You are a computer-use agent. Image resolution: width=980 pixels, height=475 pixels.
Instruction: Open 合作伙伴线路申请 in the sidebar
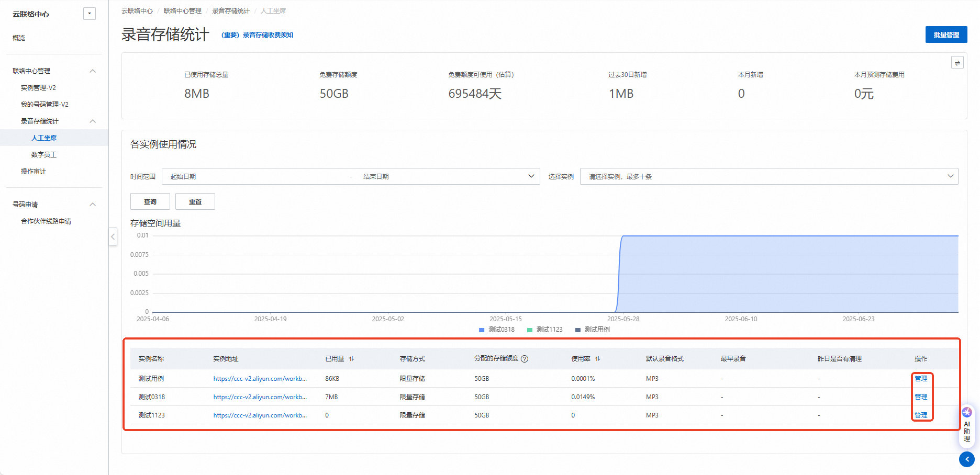[x=46, y=221]
